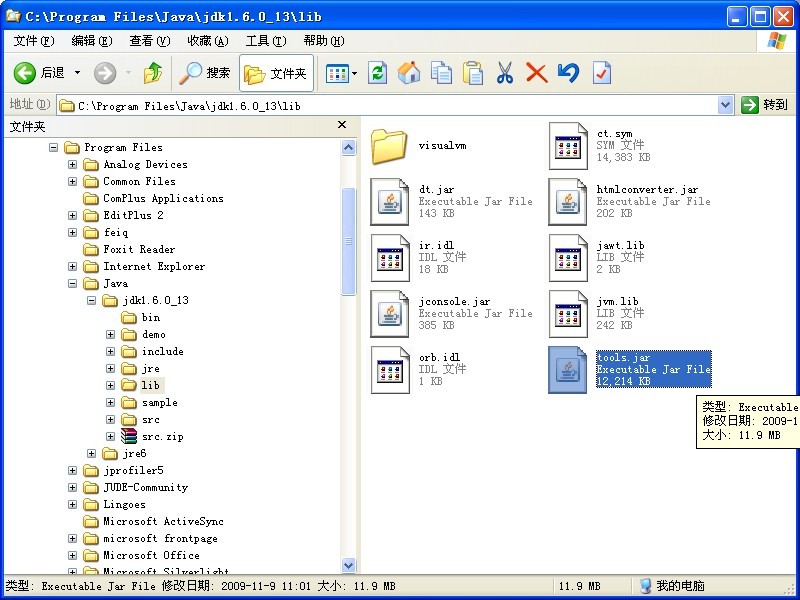The image size is (800, 600).
Task: Open the 工具(T) menu
Action: [x=265, y=41]
